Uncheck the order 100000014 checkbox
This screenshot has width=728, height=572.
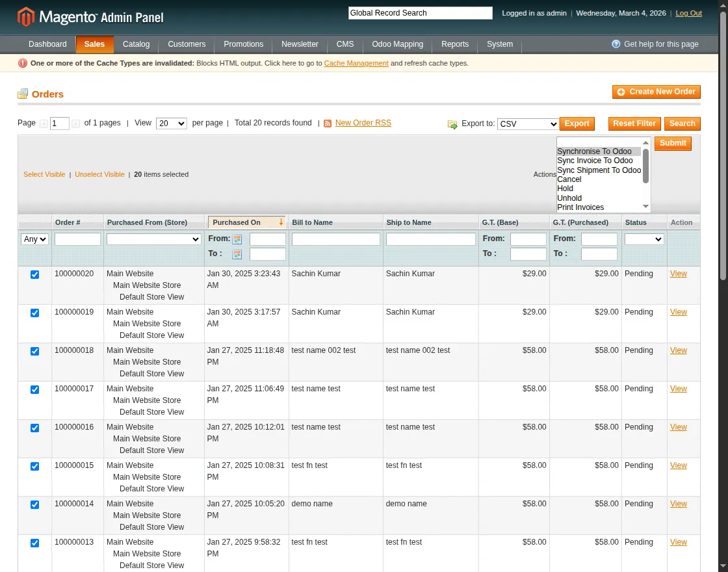click(x=35, y=504)
